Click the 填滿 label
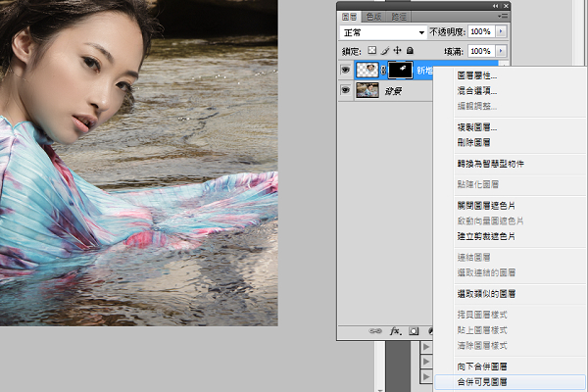 click(454, 51)
